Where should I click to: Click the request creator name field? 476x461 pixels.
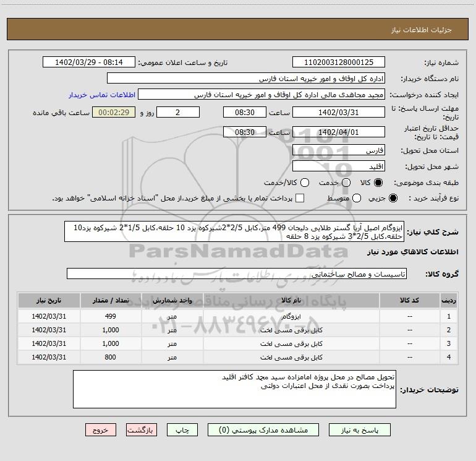[261, 95]
